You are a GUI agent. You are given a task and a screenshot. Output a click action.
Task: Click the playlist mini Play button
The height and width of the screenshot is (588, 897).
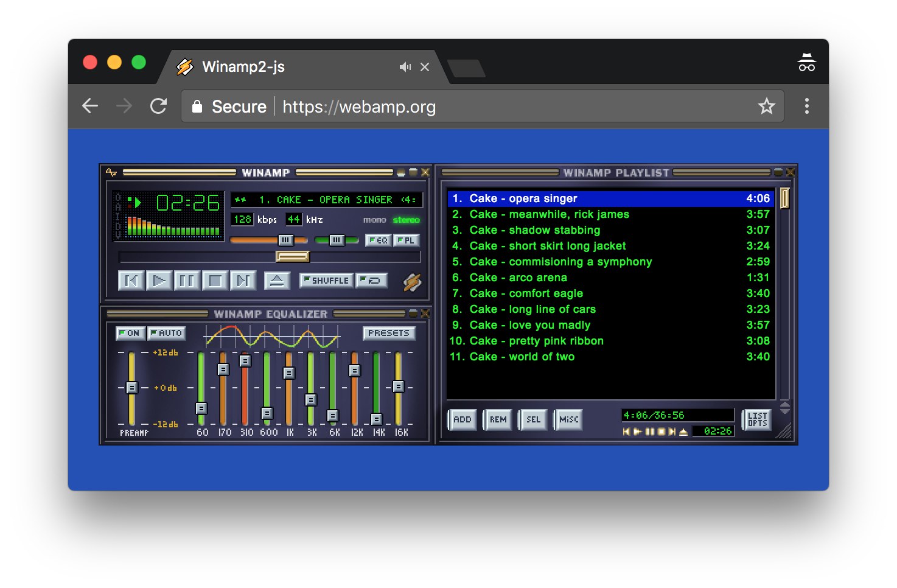click(x=638, y=432)
